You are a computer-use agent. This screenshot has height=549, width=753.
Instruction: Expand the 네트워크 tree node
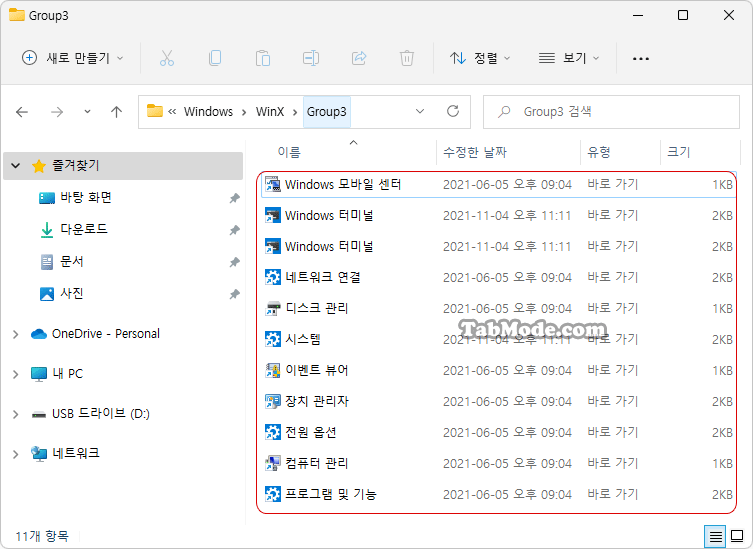point(15,454)
